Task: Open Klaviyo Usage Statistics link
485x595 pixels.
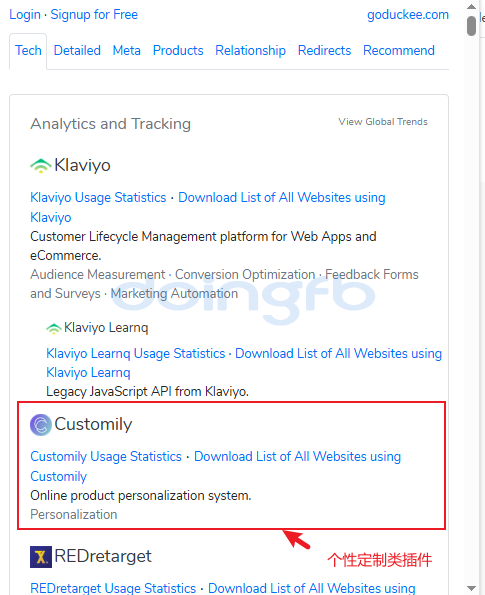Action: pos(98,198)
